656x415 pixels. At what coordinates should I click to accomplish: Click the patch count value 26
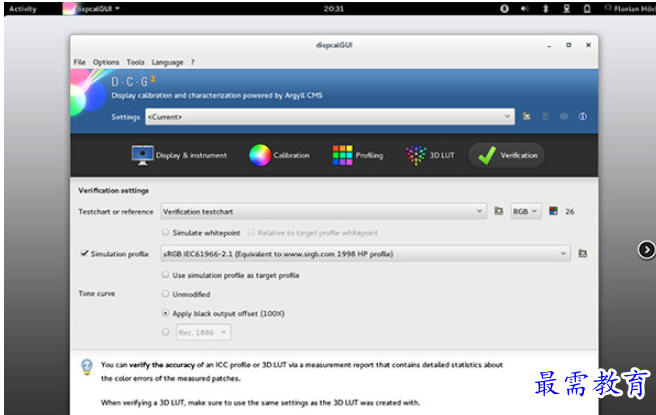pos(570,211)
